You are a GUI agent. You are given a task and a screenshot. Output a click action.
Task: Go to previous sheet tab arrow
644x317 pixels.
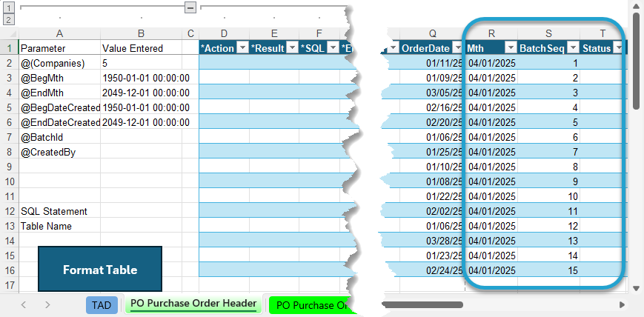(24, 304)
